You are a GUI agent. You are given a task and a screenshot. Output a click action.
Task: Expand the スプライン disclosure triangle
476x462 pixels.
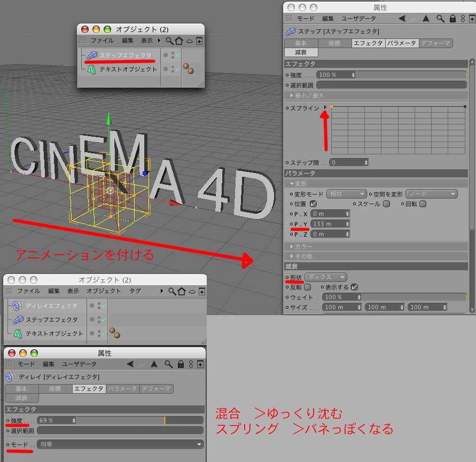[325, 107]
